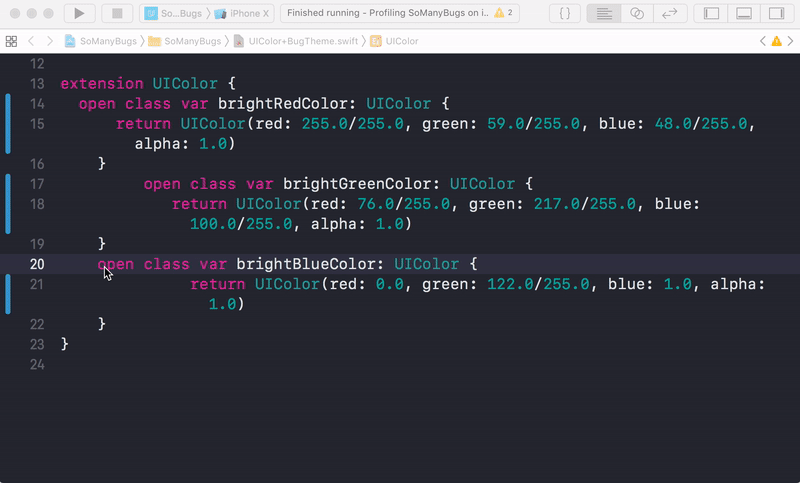Show the Assistant editor with overlapping circles
Viewport: 800px width, 483px height.
[x=637, y=13]
